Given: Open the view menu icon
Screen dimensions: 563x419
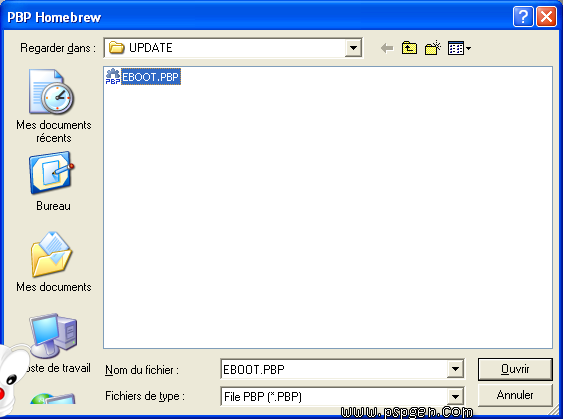Looking at the screenshot, I should [x=459, y=48].
